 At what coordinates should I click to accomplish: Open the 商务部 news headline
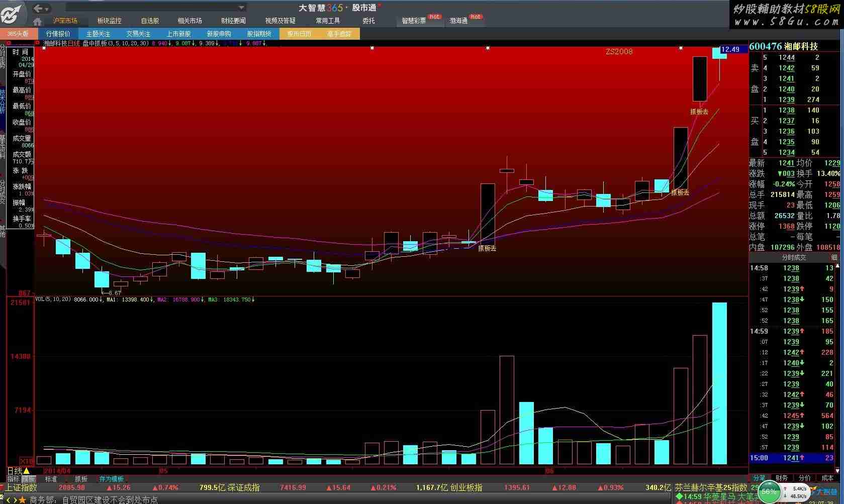(93, 500)
